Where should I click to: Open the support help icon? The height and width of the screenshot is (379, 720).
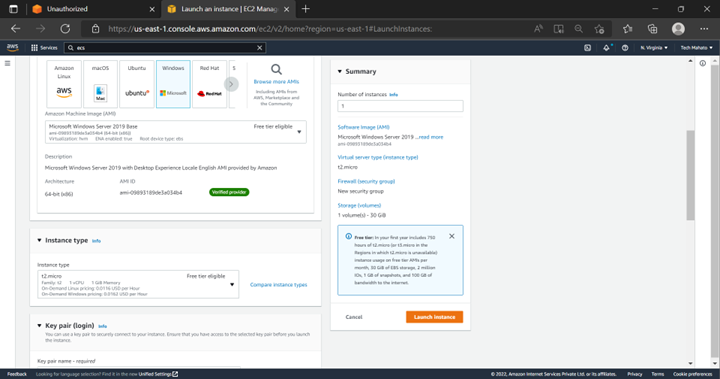(625, 48)
